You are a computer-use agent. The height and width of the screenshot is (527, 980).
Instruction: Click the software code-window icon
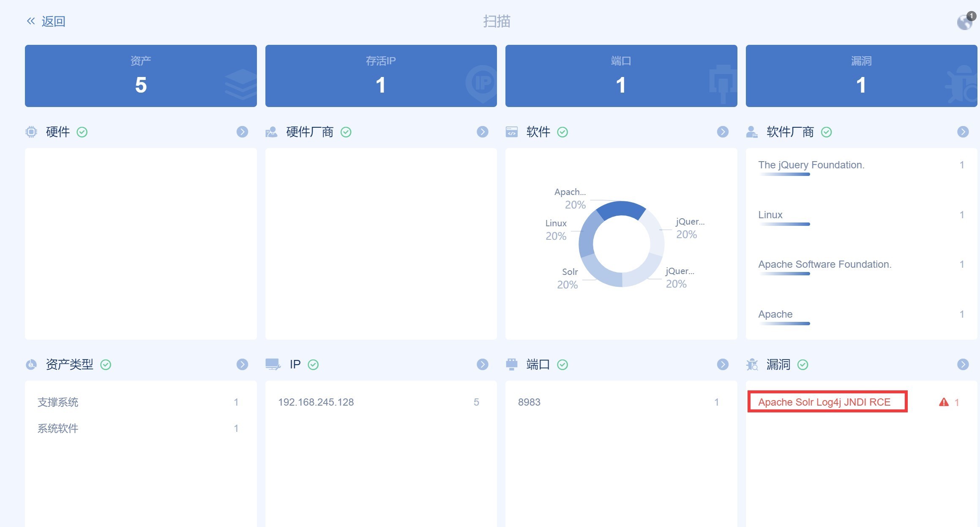(x=511, y=132)
